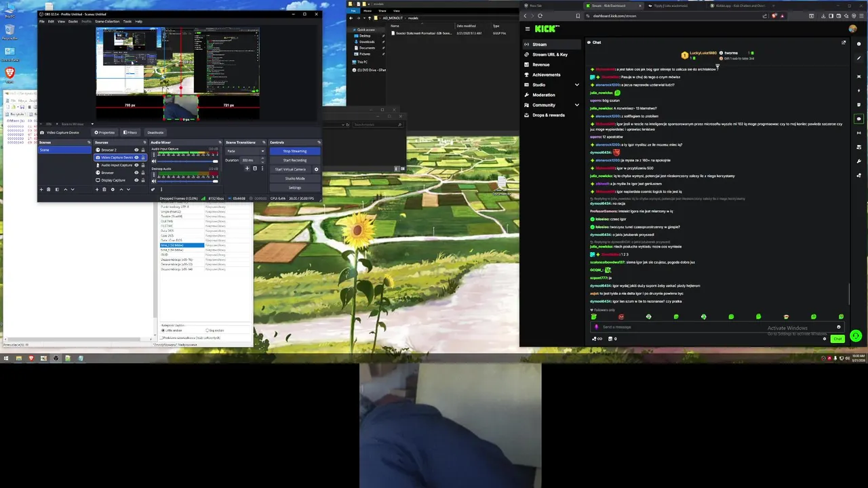Image resolution: width=868 pixels, height=488 pixels.
Task: Click the pencil edit icon in Kick sidebar
Action: pyautogui.click(x=859, y=58)
